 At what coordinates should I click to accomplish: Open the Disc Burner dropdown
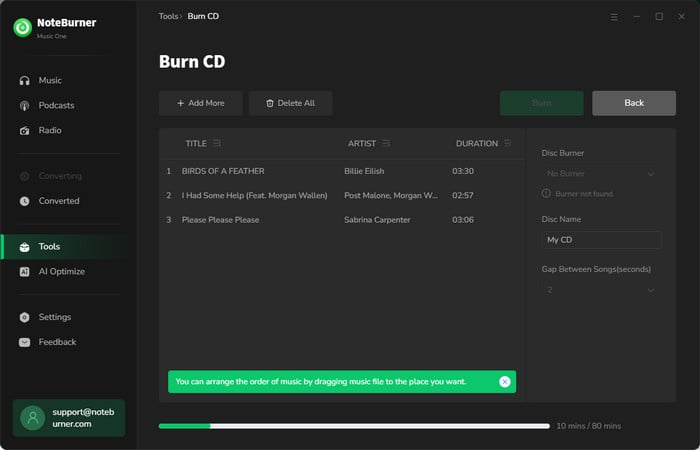(x=600, y=173)
